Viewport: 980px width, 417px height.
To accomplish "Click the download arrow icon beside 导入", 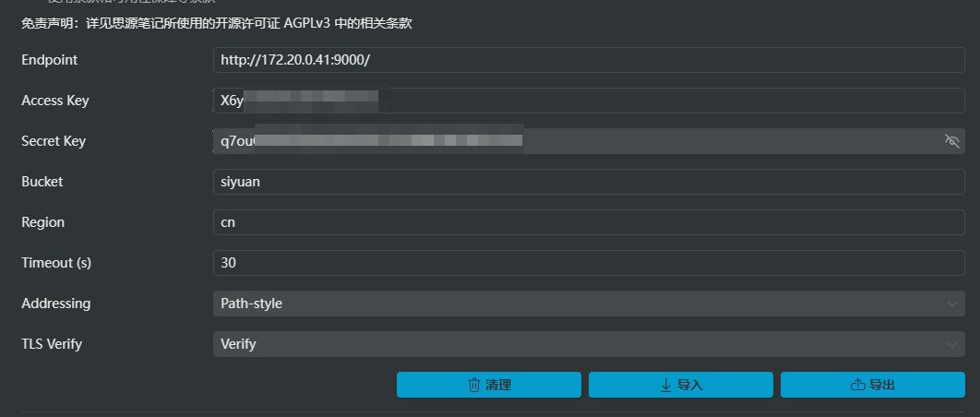I will 665,385.
